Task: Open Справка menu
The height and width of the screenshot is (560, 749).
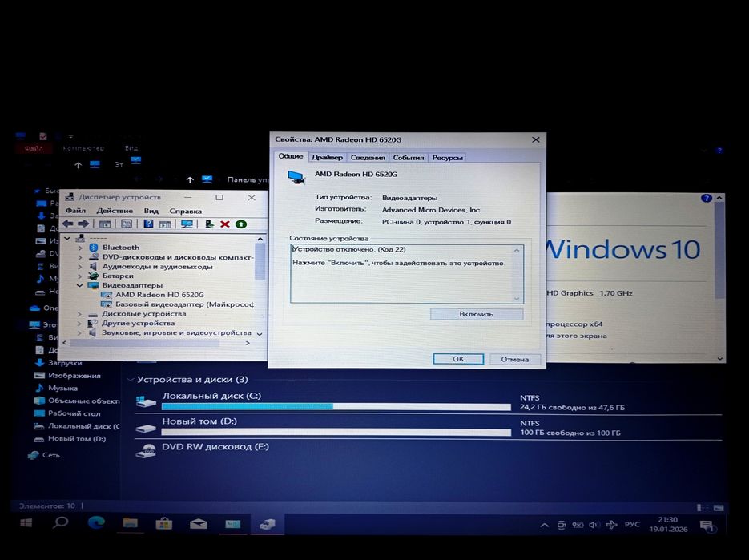Action: (185, 211)
